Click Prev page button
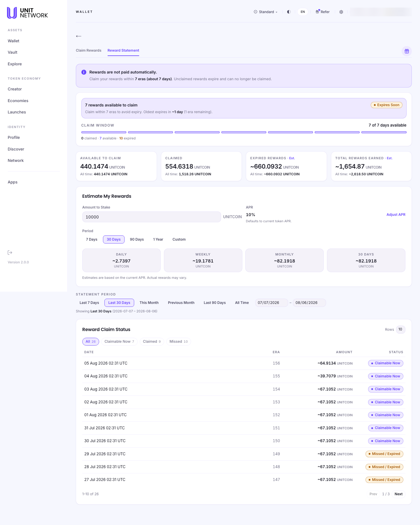The image size is (420, 525). click(373, 494)
